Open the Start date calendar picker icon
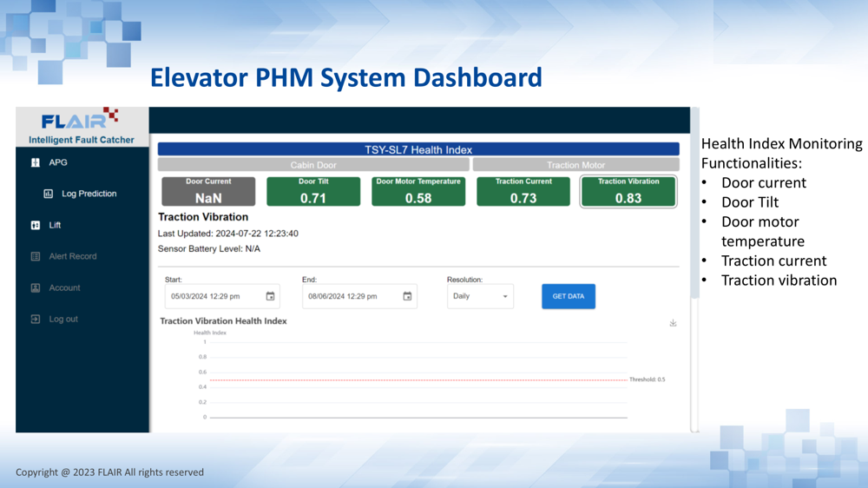The height and width of the screenshot is (488, 868). pyautogui.click(x=270, y=296)
